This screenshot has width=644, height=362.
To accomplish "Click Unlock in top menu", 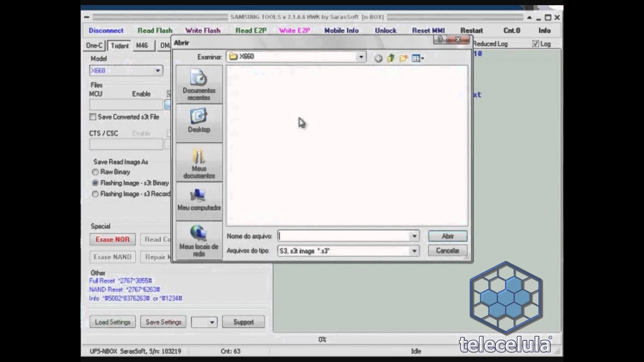I will click(385, 31).
